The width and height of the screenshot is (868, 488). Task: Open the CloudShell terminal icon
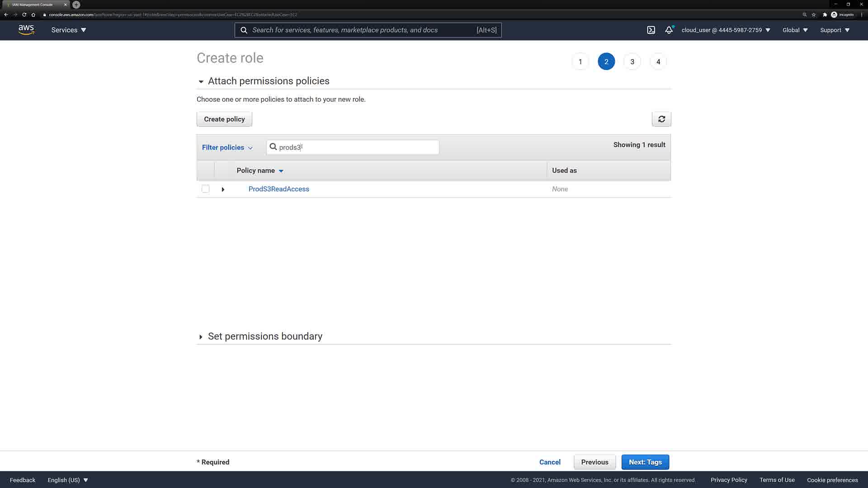[651, 30]
